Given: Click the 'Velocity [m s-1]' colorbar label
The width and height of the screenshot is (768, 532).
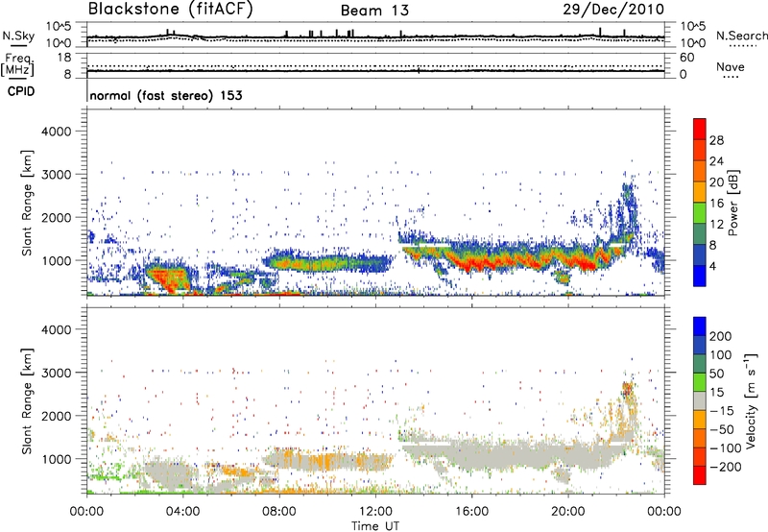Looking at the screenshot, I should (x=751, y=400).
